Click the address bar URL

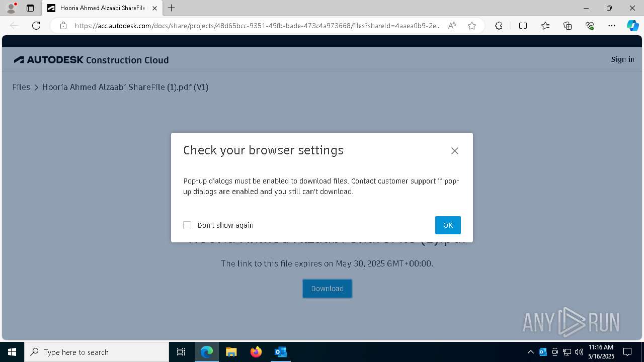coord(258,26)
